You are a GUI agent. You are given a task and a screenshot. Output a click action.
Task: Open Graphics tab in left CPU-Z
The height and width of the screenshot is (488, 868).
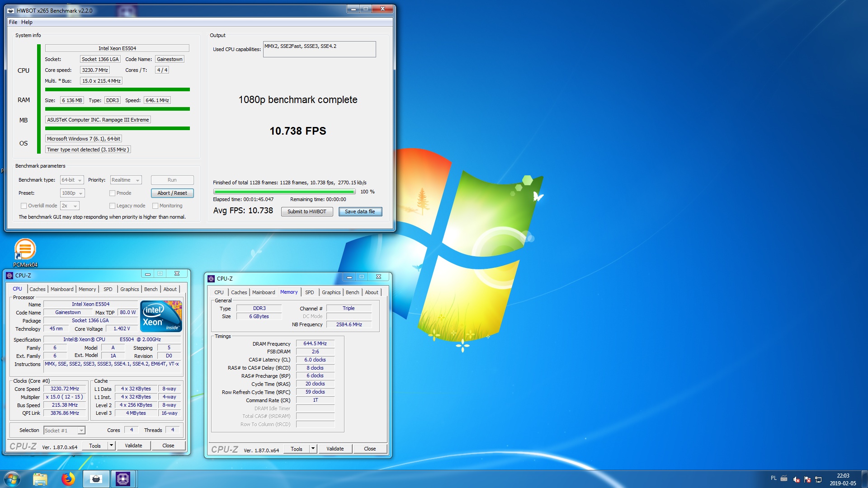pos(130,289)
